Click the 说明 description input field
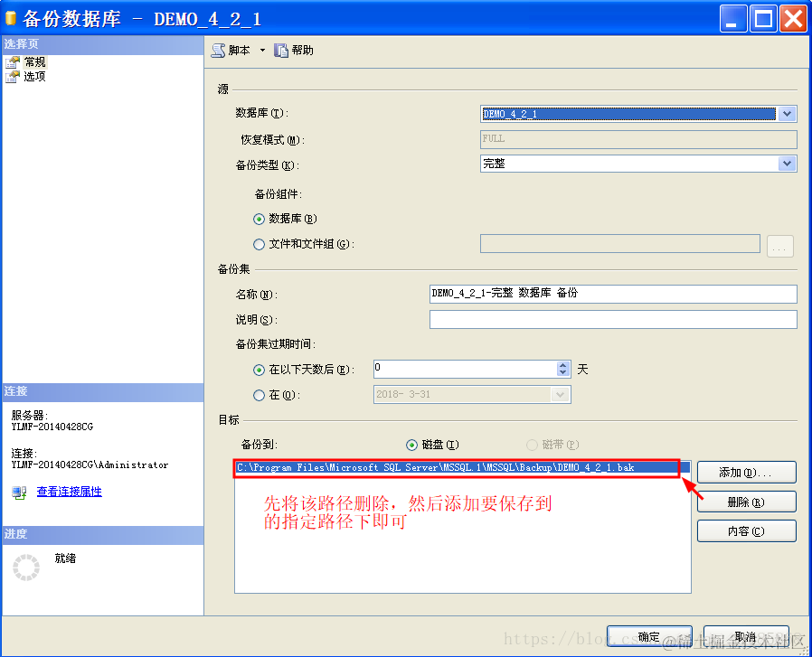 click(x=613, y=319)
